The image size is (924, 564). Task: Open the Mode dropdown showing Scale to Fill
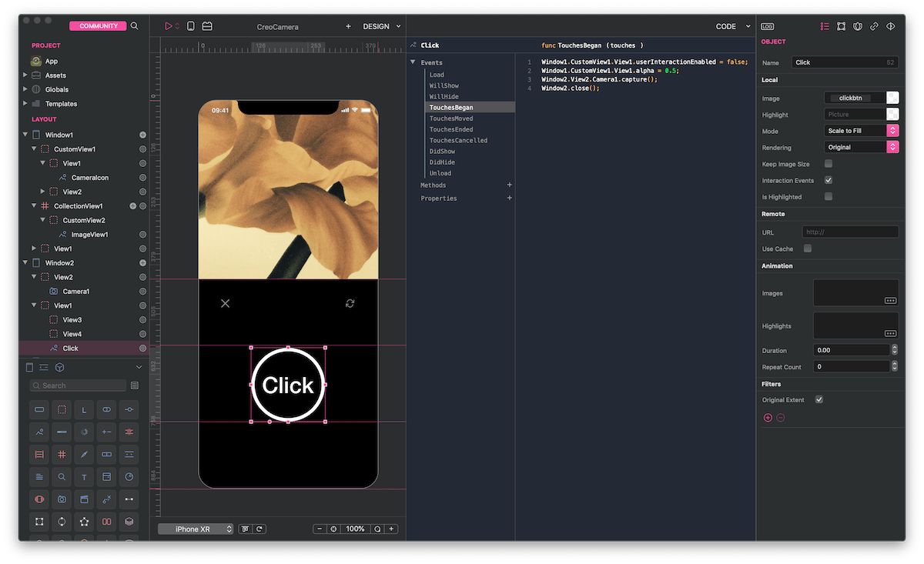click(862, 131)
